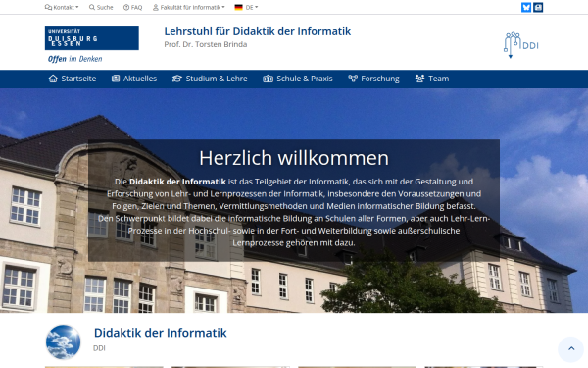588x368 pixels.
Task: Open the second social media icon at top right
Action: point(538,7)
